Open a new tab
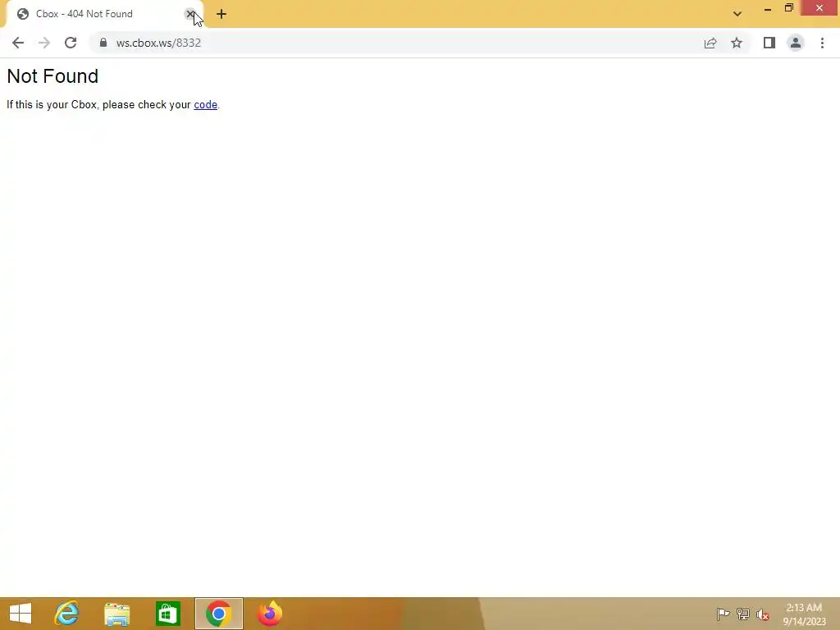840x630 pixels. pyautogui.click(x=221, y=15)
